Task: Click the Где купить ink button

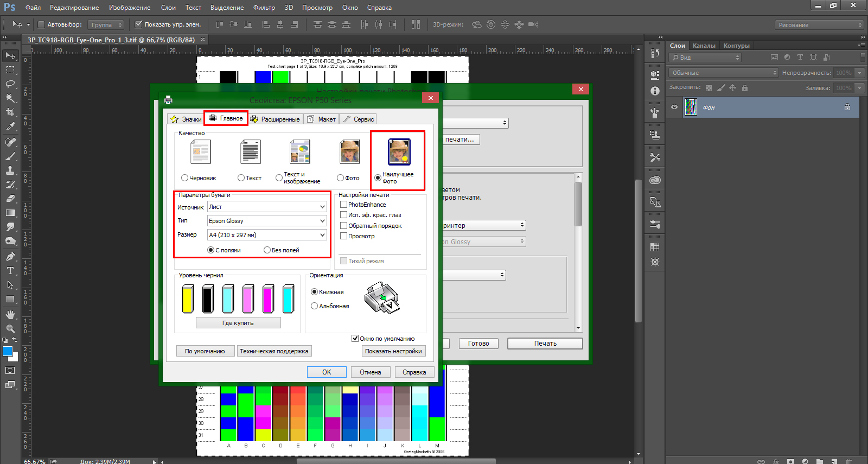Action: coord(238,323)
